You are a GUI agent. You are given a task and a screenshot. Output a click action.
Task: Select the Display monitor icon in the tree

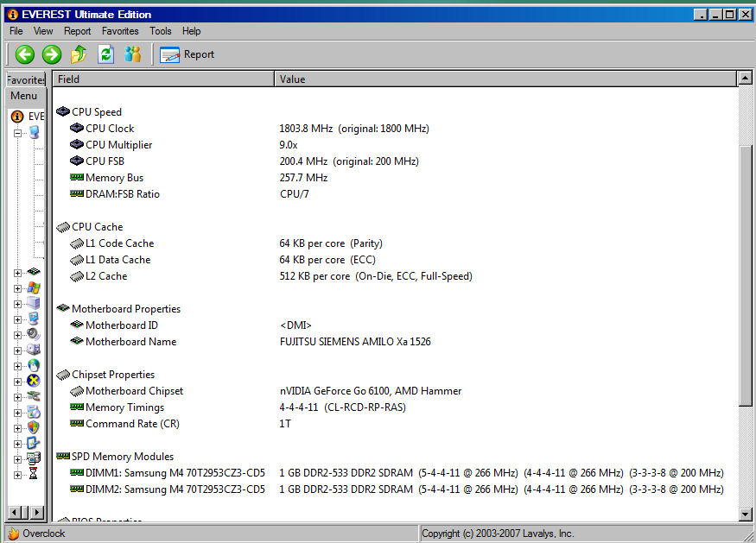34,319
